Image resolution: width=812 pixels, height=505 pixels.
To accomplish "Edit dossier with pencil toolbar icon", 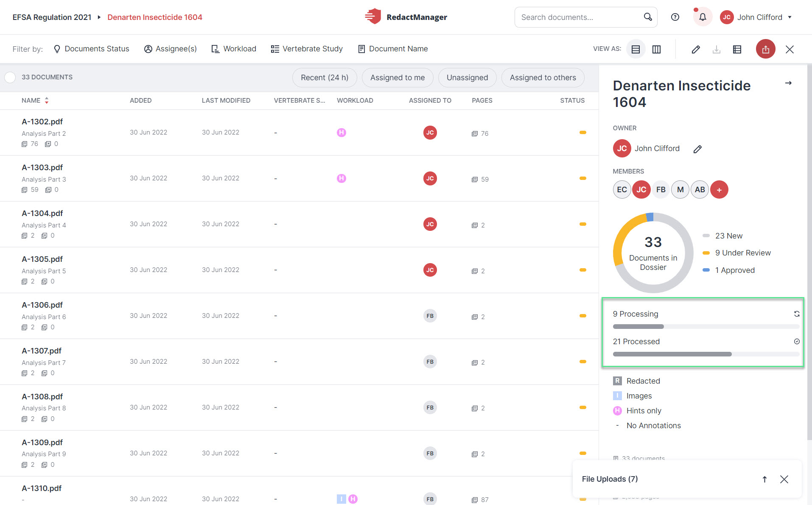I will pyautogui.click(x=696, y=49).
